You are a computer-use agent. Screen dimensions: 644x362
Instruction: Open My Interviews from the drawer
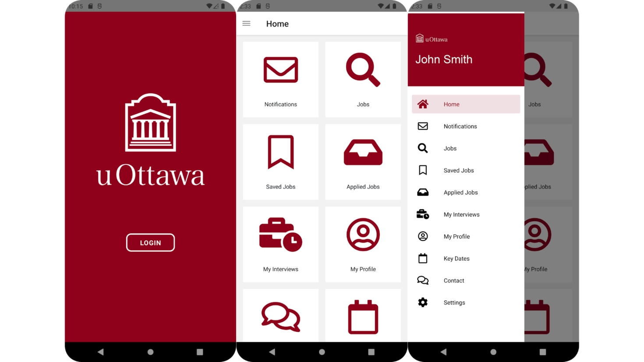pos(461,214)
